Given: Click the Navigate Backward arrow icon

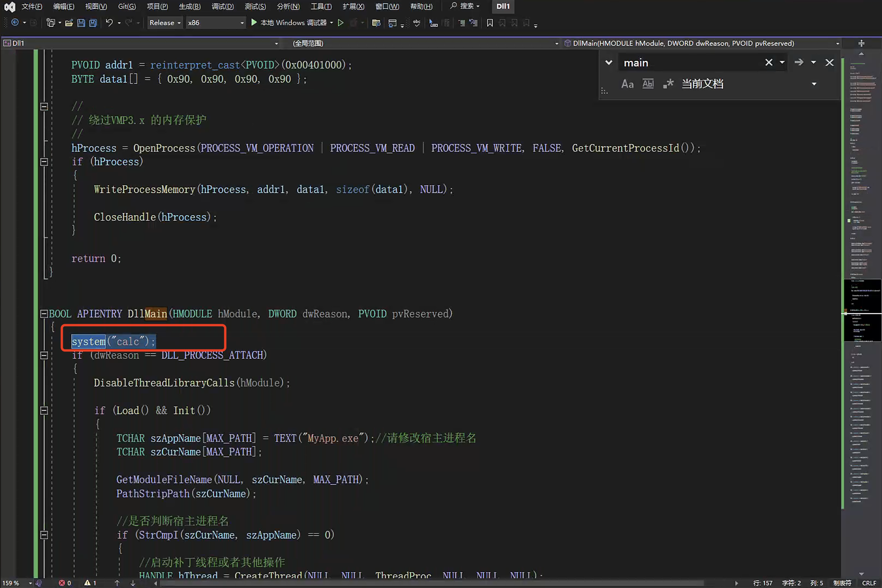Looking at the screenshot, I should click(x=15, y=22).
